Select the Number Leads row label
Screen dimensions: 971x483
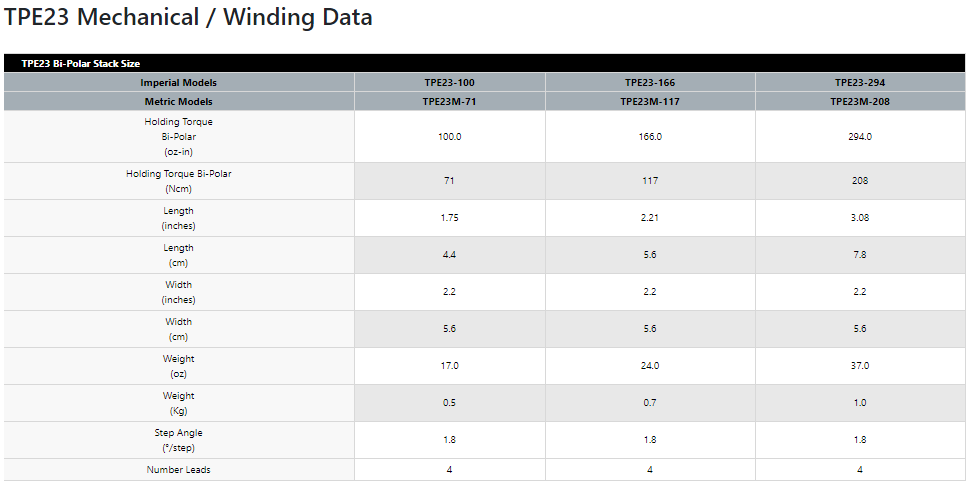179,470
